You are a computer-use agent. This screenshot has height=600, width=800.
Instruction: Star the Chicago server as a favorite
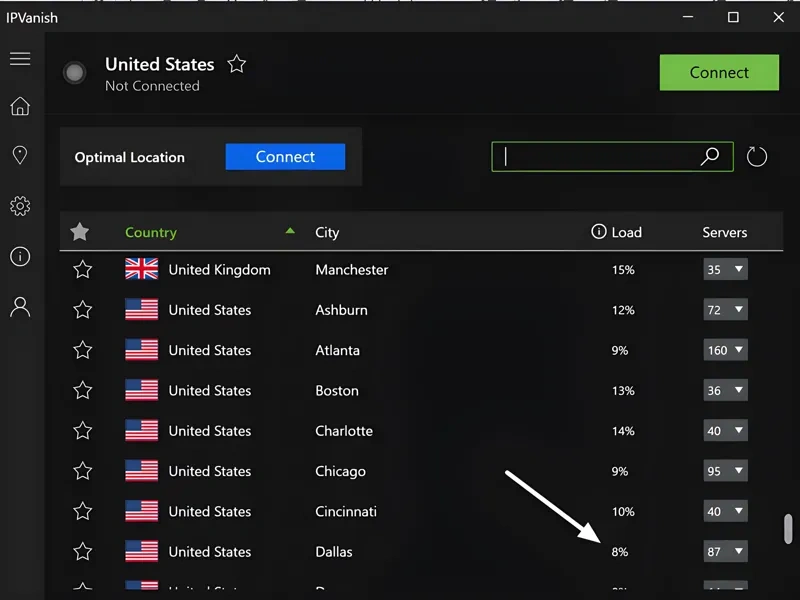click(x=80, y=471)
